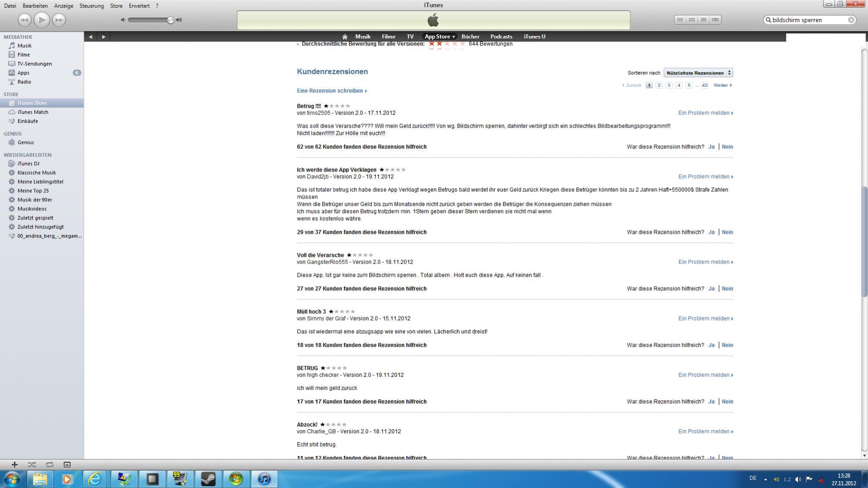This screenshot has height=488, width=868.
Task: Toggle shuffle playback
Action: tap(32, 464)
